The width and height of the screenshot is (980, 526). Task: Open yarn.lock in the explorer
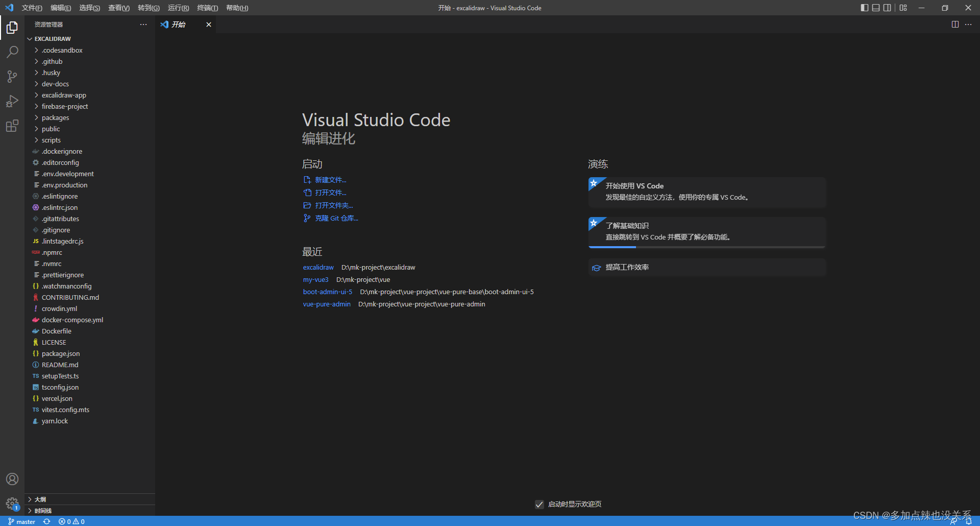pos(89,421)
